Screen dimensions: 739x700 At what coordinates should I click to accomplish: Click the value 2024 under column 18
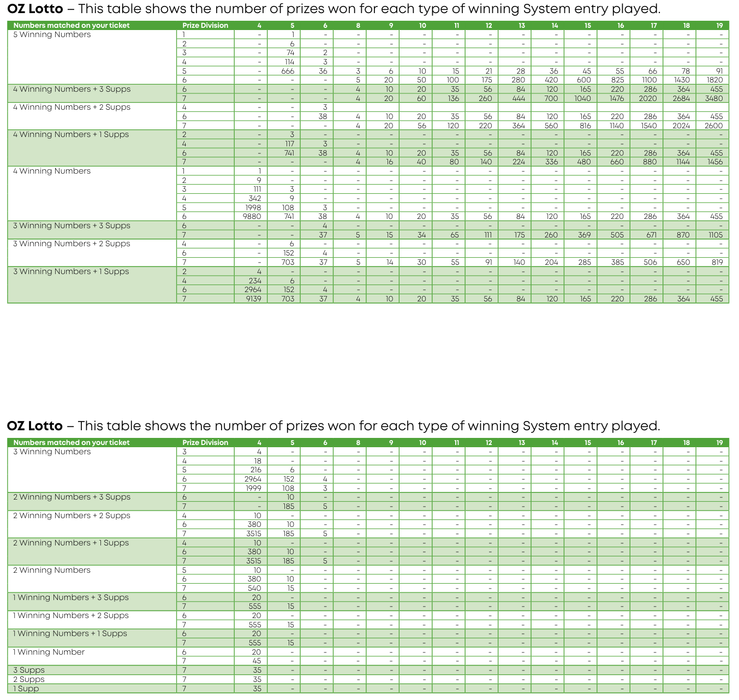click(x=682, y=126)
